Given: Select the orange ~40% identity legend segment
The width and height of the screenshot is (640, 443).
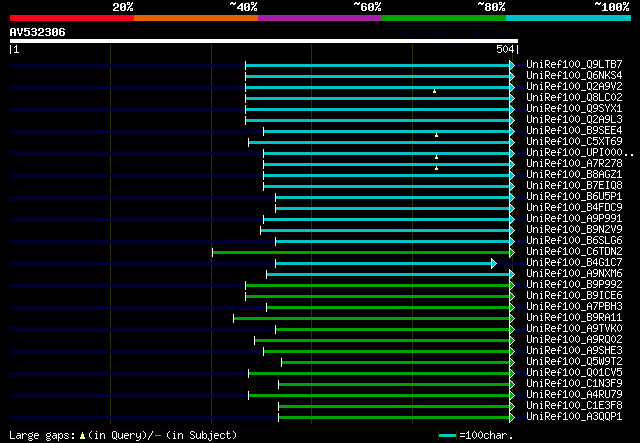Looking at the screenshot, I should pos(196,18).
